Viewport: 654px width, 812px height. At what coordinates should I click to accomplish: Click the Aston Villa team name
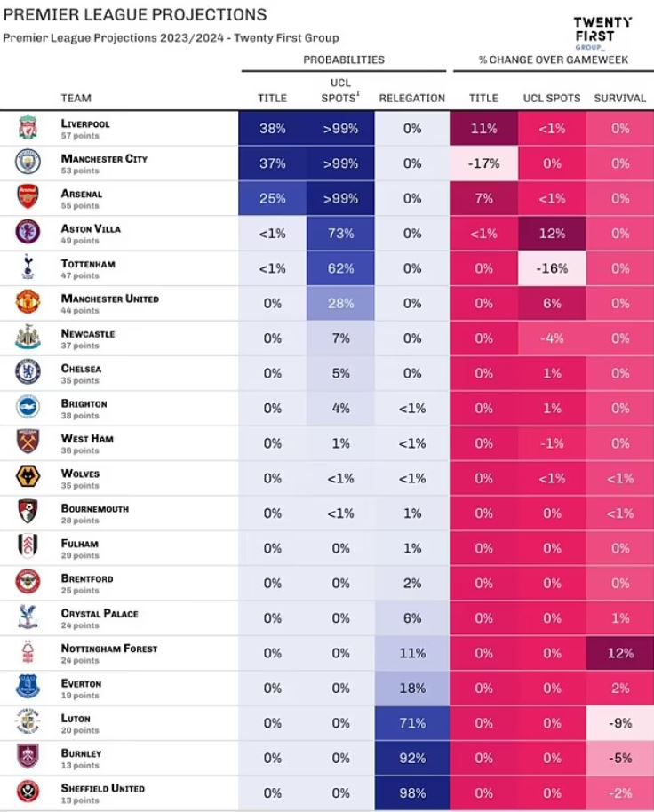(x=91, y=228)
